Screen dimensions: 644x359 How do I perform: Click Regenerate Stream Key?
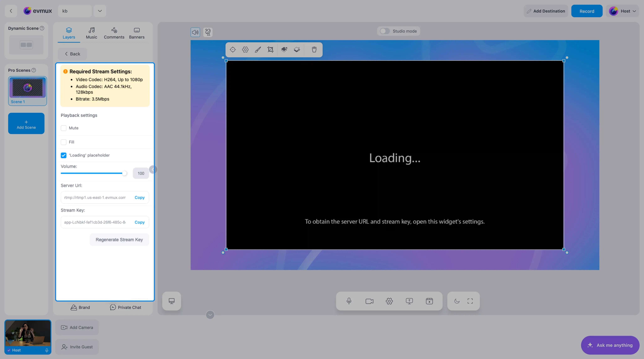119,239
